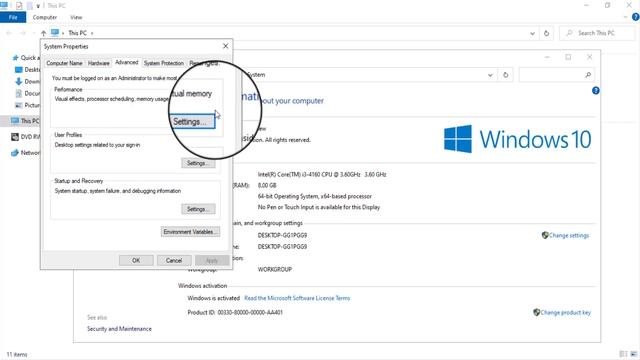
Task: Expand the System window address dropdown
Action: pos(490,75)
